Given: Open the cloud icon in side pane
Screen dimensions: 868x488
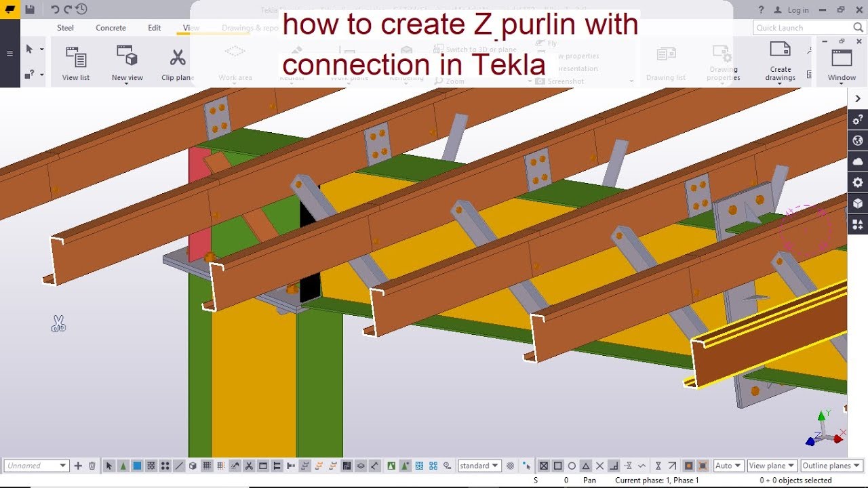Looking at the screenshot, I should tap(858, 161).
